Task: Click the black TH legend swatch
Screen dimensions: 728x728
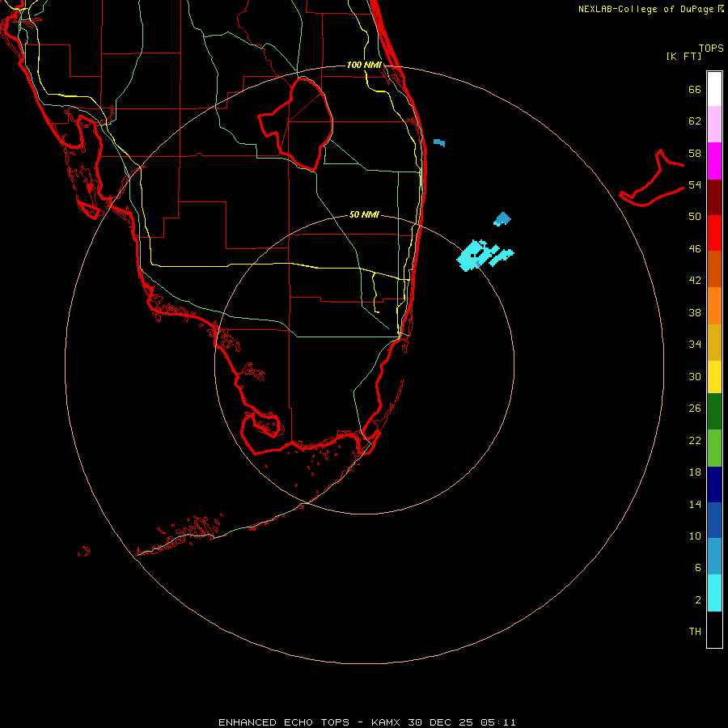Action: (714, 629)
